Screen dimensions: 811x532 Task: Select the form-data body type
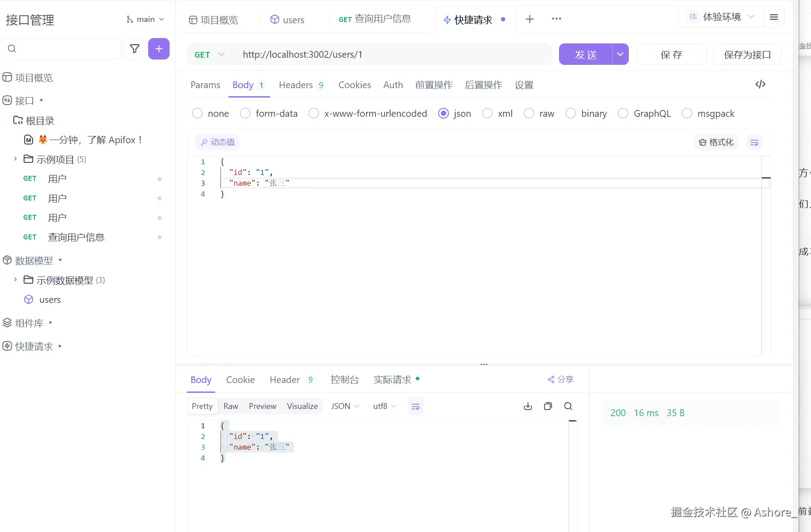(x=245, y=114)
